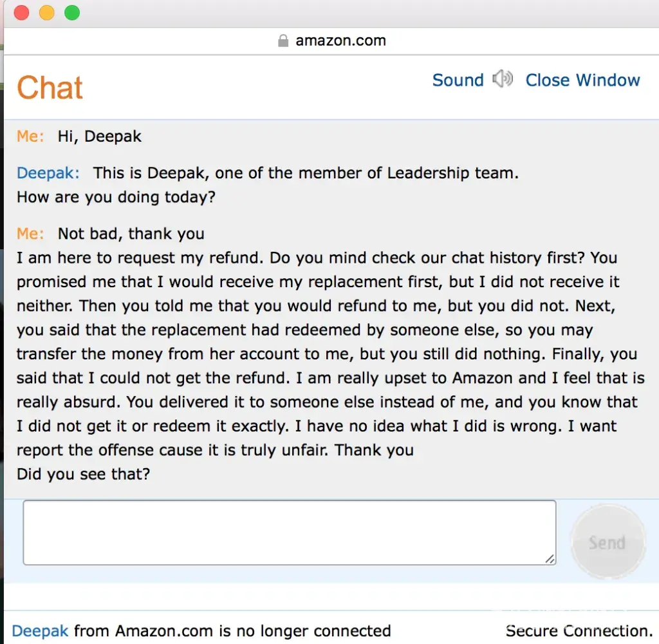659x644 pixels.
Task: Enter full screen with the green button
Action: 72,13
